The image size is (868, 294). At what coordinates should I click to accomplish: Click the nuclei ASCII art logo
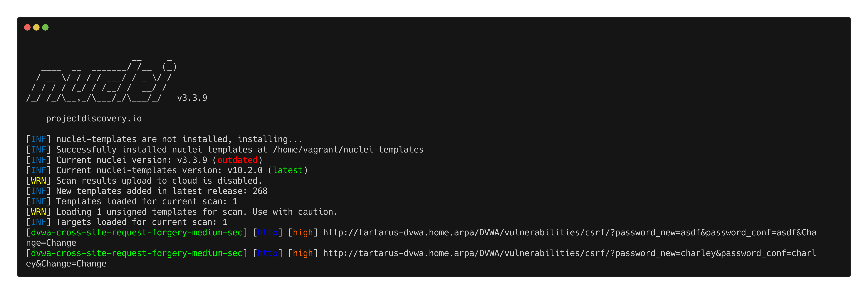coord(101,81)
